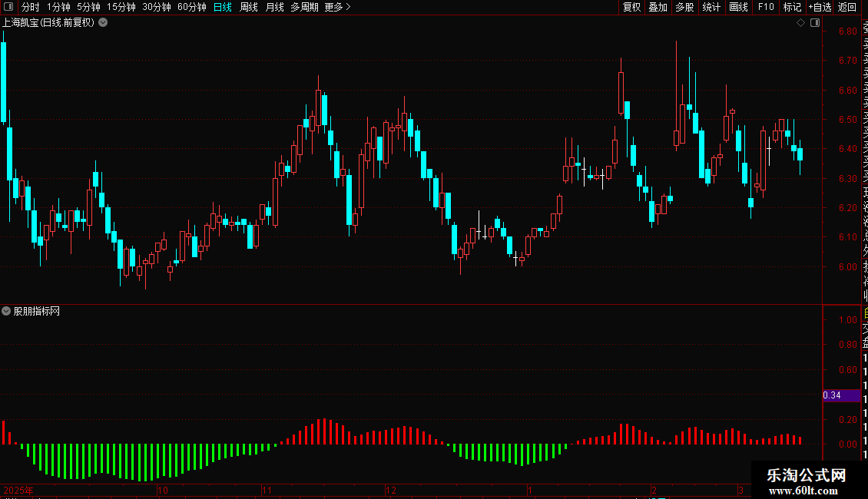Click the 6.50 price axis label
Screen dimensions: 868x499
tap(847, 120)
